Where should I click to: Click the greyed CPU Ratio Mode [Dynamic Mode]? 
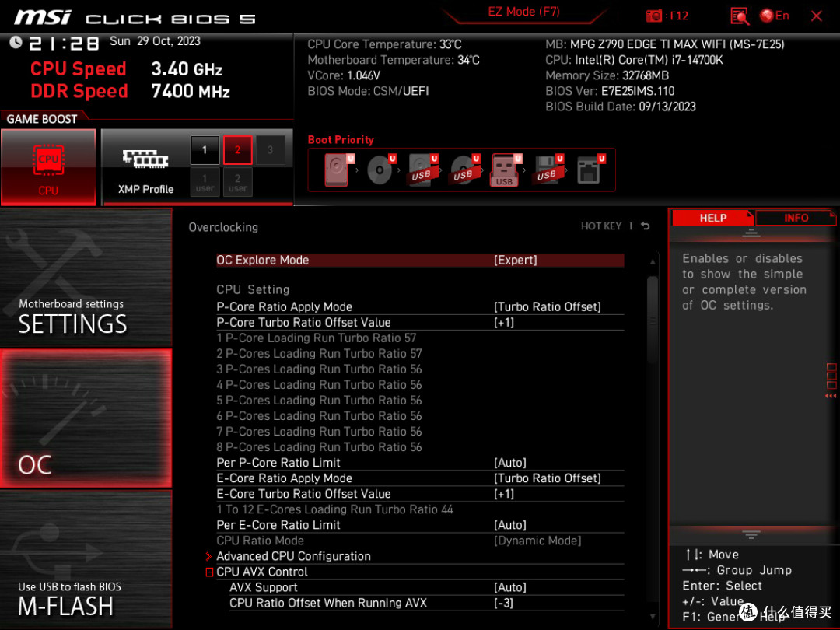coord(420,541)
